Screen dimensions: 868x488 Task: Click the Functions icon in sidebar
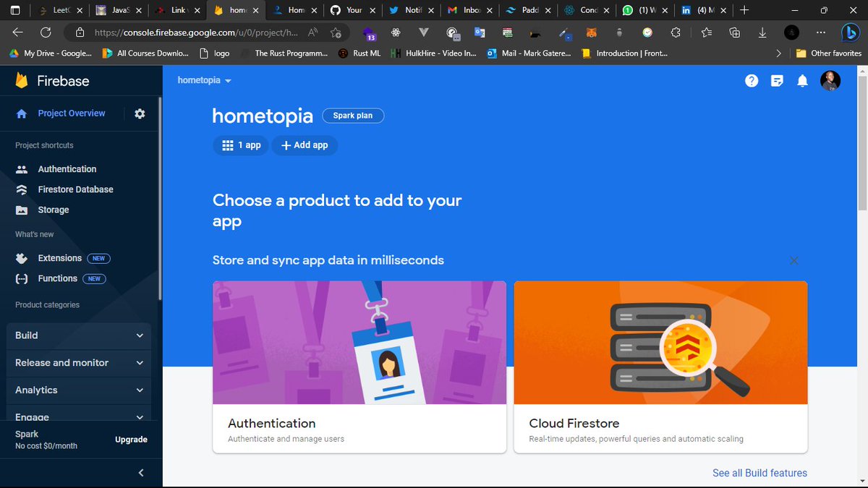(x=22, y=278)
